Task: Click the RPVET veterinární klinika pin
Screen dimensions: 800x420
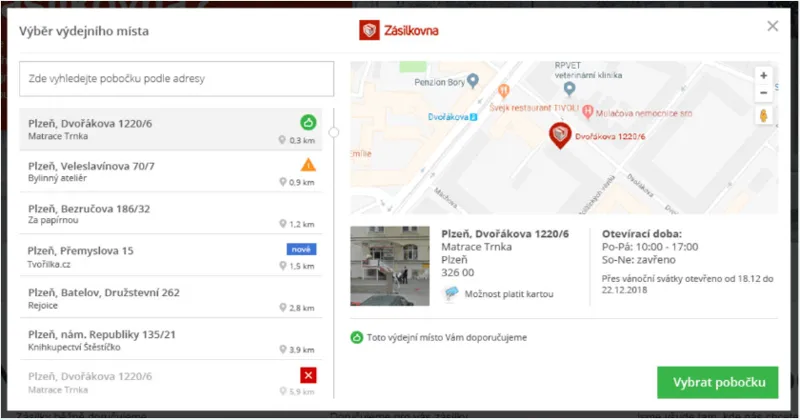Action: pos(569,89)
